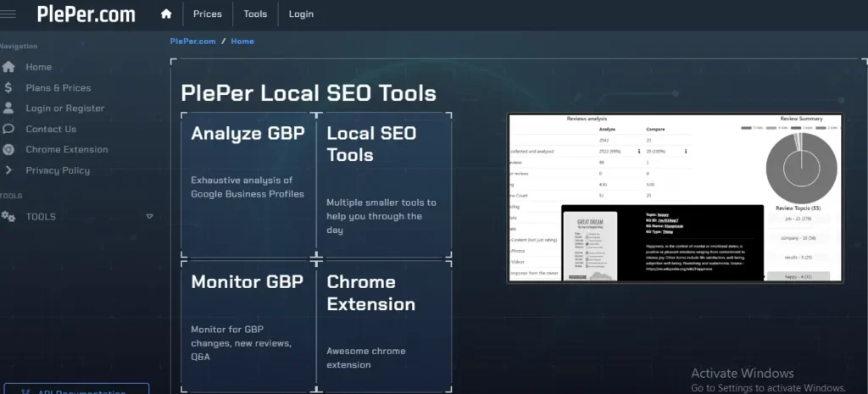Click the PlePer.com logo
Viewport: 868px width, 394px height.
coord(86,14)
